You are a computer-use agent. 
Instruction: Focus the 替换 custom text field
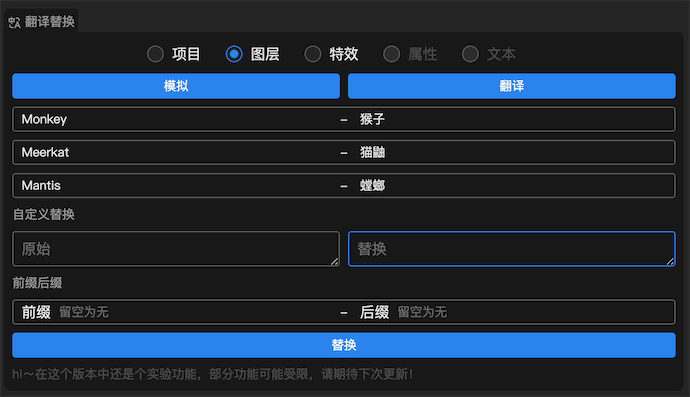point(512,249)
